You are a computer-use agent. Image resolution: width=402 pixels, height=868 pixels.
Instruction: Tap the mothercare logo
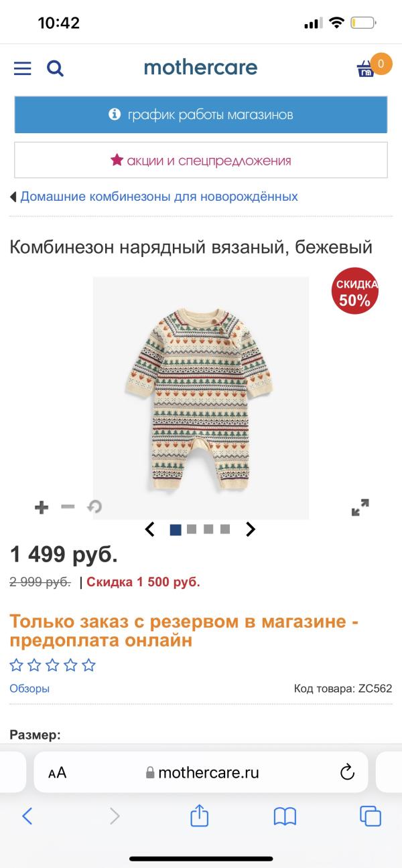coord(200,67)
